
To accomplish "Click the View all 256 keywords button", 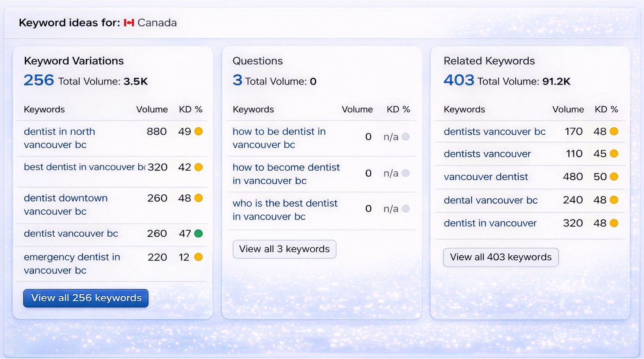I will tap(86, 298).
